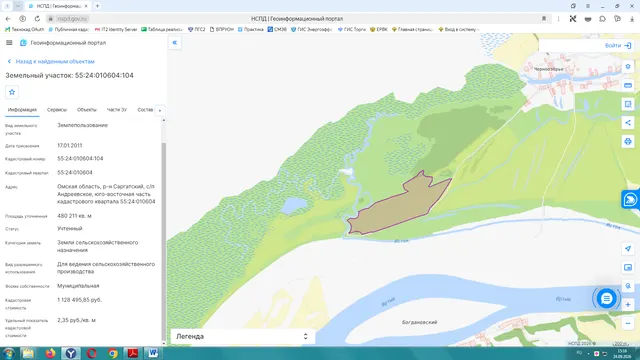
Task: Select the date value 17.01.2011
Action: point(70,145)
